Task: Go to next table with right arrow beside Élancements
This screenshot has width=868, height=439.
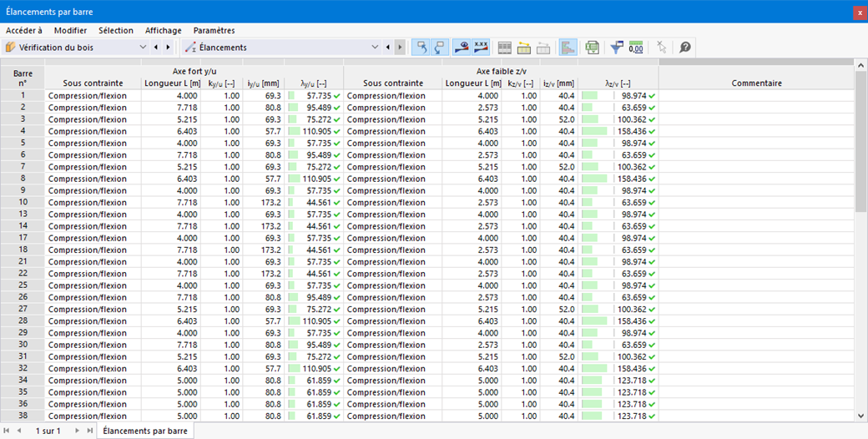Action: [x=400, y=48]
